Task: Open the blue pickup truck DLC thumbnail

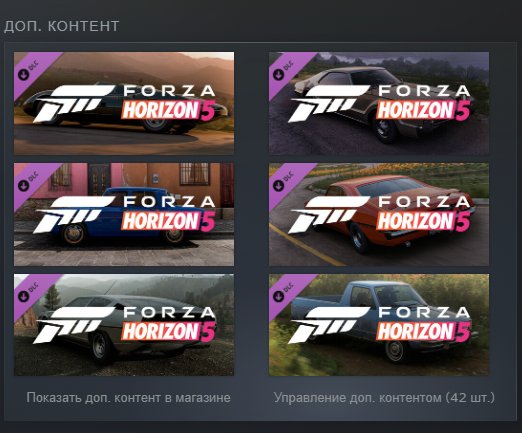Action: (379, 325)
